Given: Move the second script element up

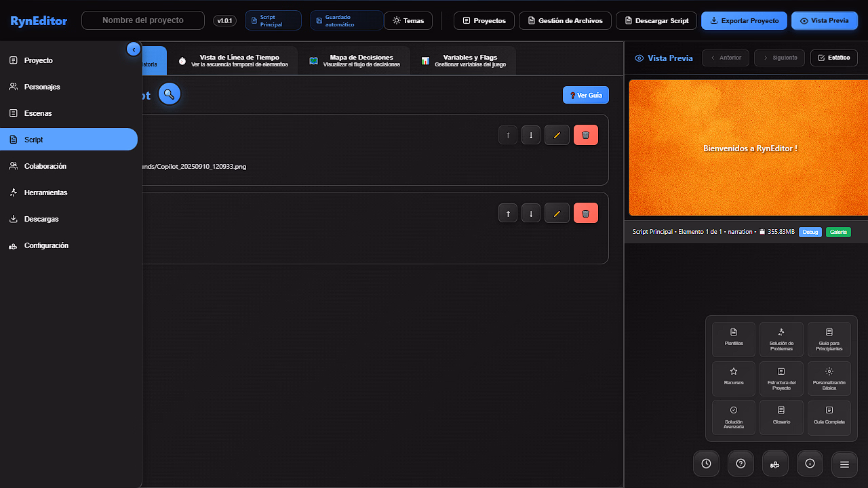Looking at the screenshot, I should (508, 213).
